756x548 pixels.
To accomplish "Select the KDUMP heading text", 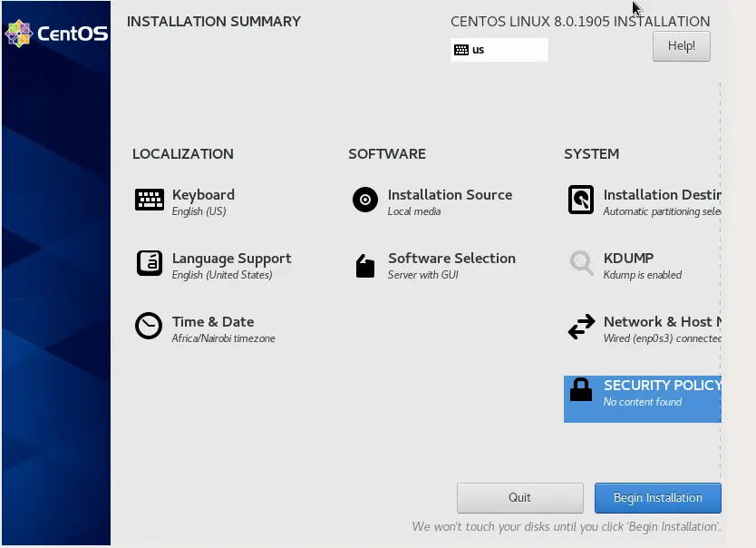I will click(628, 258).
